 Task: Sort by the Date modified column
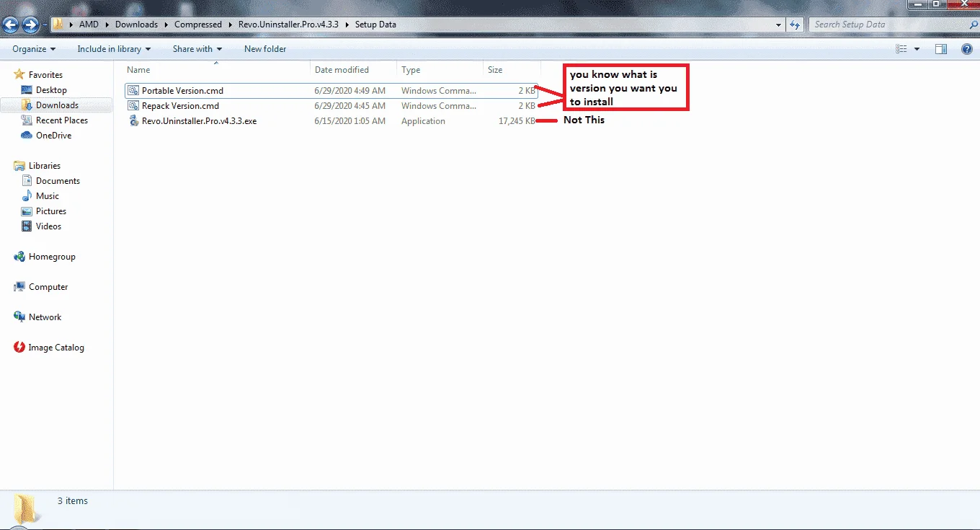pos(353,70)
